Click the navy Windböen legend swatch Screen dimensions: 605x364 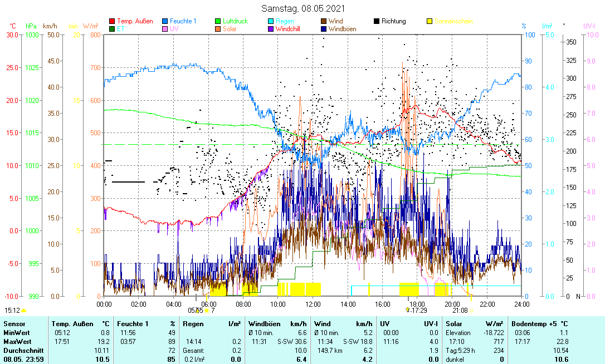(x=324, y=29)
